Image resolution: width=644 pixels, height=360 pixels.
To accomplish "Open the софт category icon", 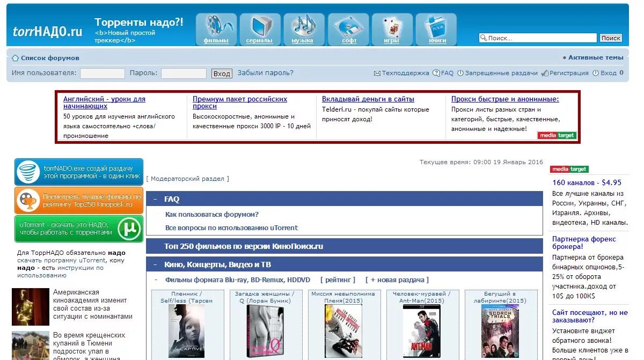I will click(348, 29).
